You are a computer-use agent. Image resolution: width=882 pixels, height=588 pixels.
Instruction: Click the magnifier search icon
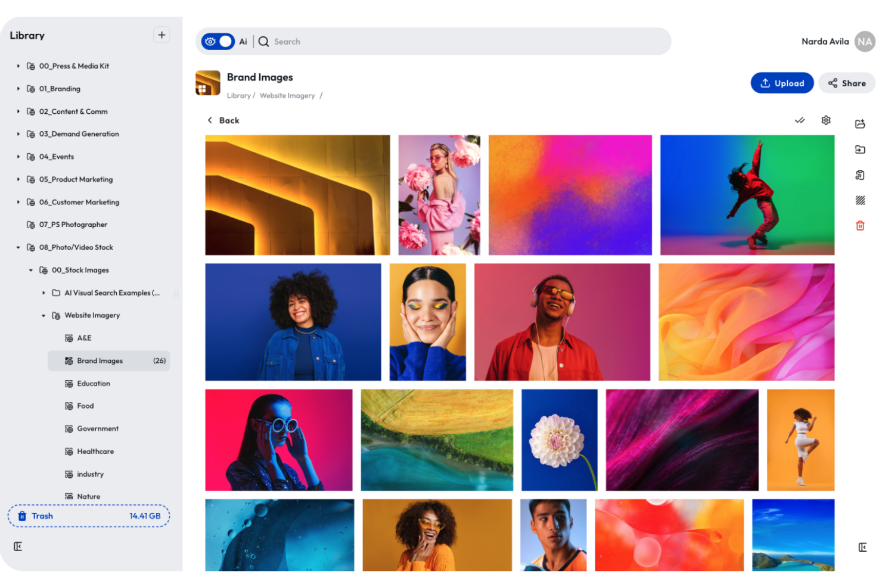tap(263, 42)
